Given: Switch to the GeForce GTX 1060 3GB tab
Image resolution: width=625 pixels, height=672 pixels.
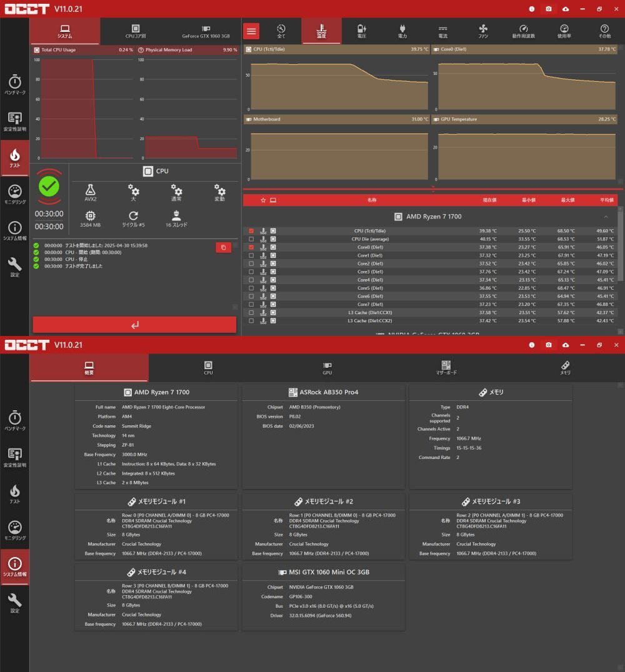Looking at the screenshot, I should (x=206, y=31).
